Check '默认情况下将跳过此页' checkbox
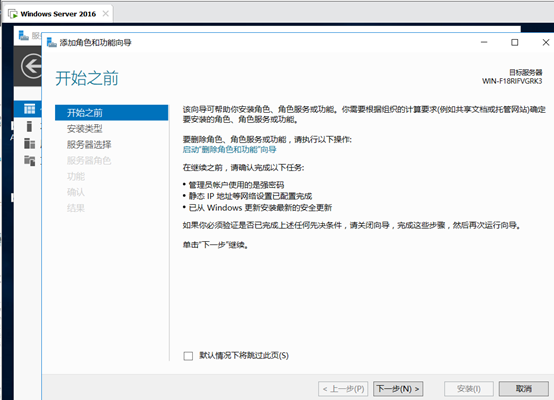Viewport: 554px width, 400px height. (x=188, y=356)
